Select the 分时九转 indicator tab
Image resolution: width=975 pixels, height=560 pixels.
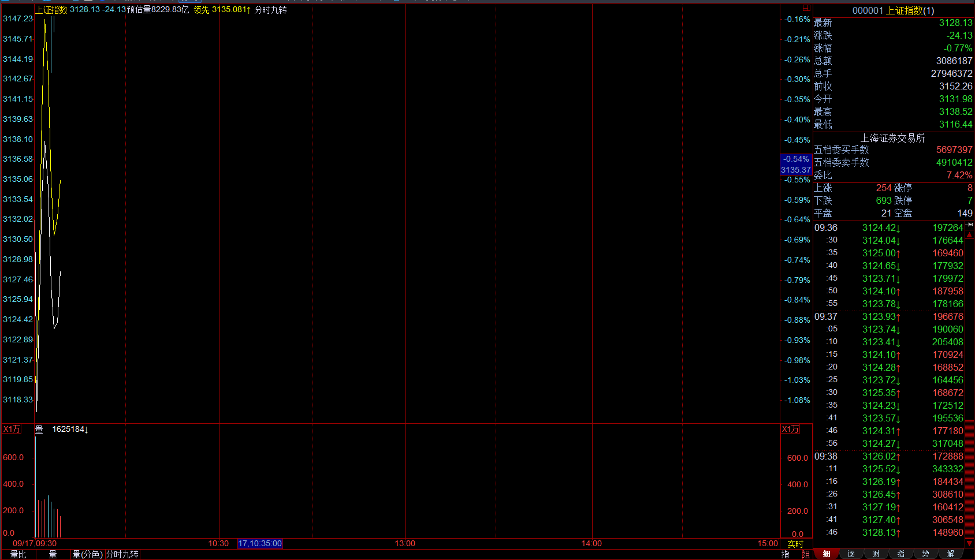click(122, 554)
